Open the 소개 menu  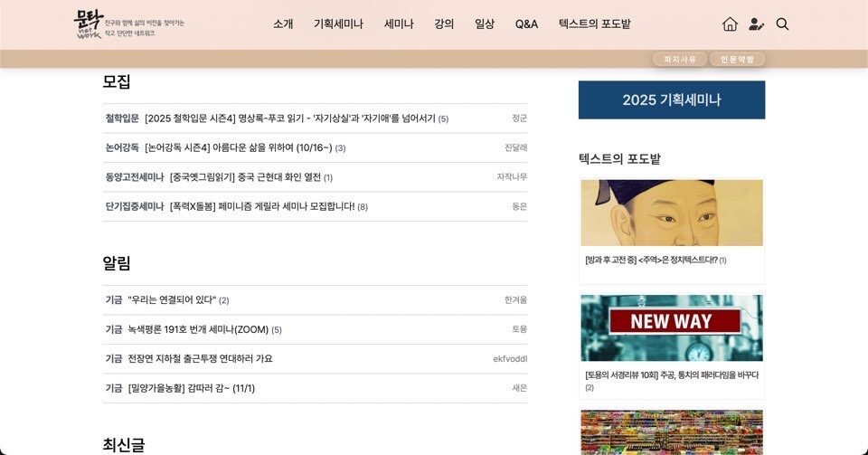(x=283, y=24)
